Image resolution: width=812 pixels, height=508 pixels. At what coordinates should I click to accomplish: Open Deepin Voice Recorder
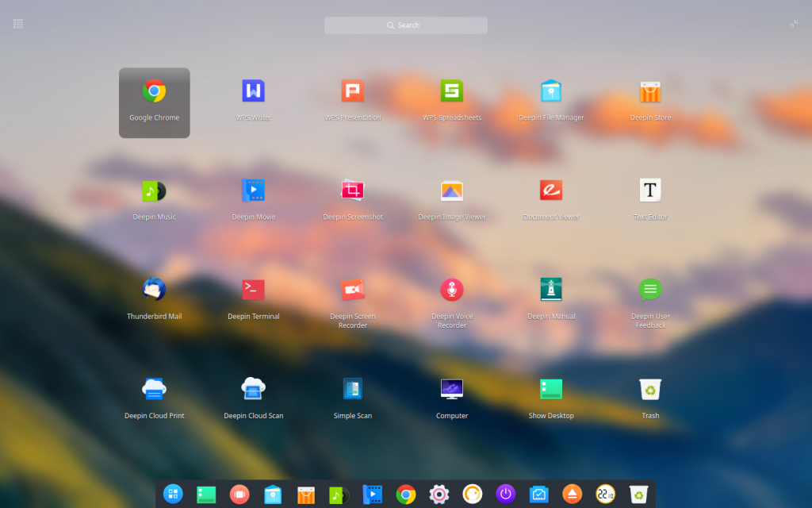(x=451, y=290)
